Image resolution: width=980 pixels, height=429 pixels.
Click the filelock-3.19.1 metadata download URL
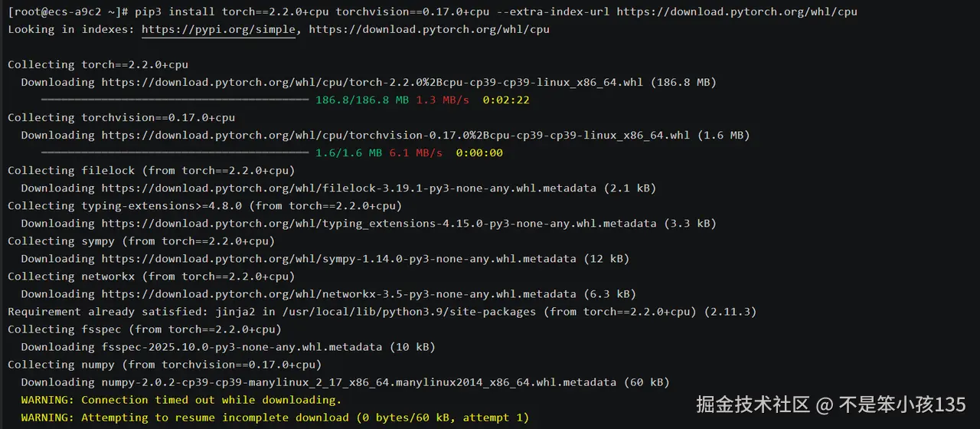click(x=349, y=188)
